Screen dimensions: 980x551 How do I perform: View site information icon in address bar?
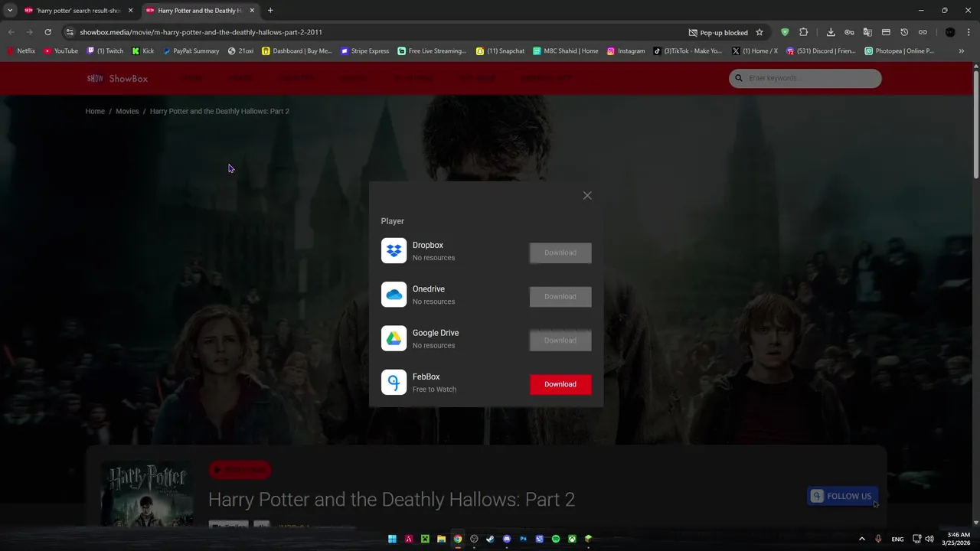pos(70,32)
